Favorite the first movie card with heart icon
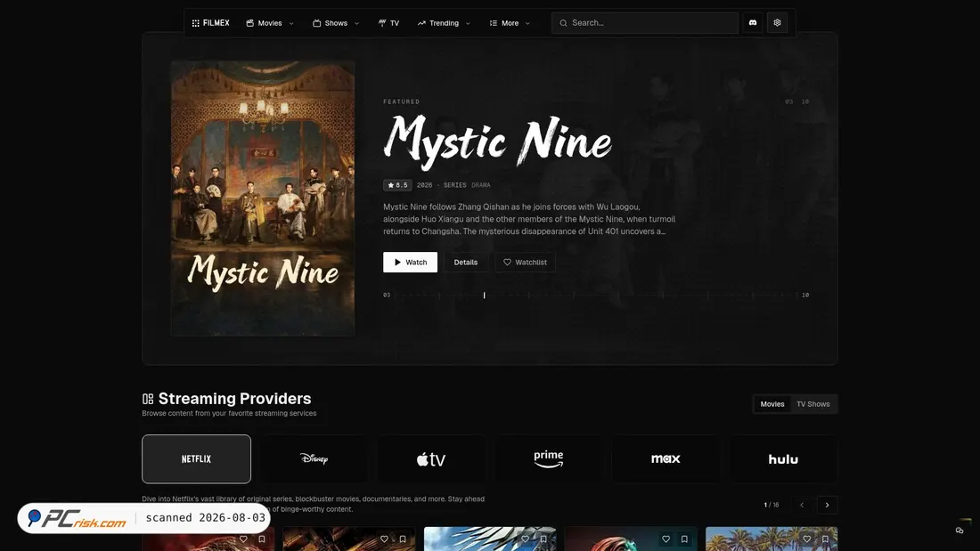This screenshot has height=551, width=980. 243,539
